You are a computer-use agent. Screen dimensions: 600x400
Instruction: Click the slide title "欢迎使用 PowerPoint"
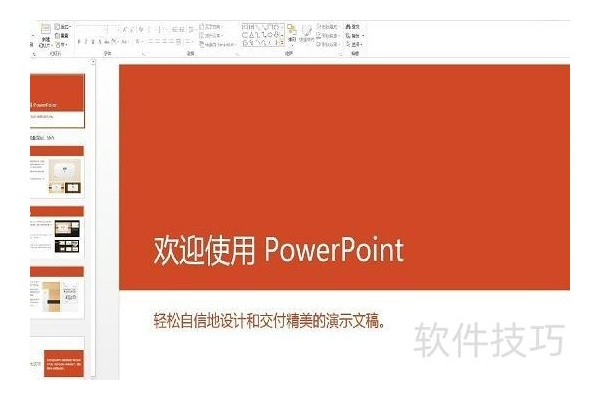pos(279,250)
